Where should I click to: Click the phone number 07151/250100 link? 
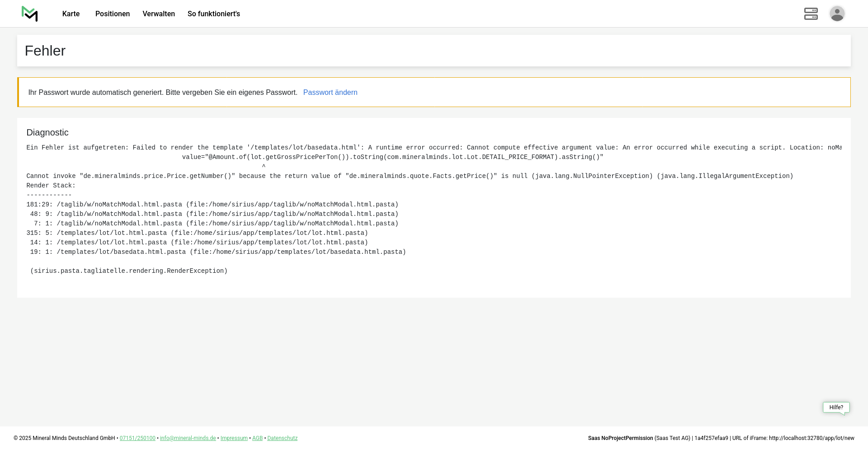(x=137, y=438)
